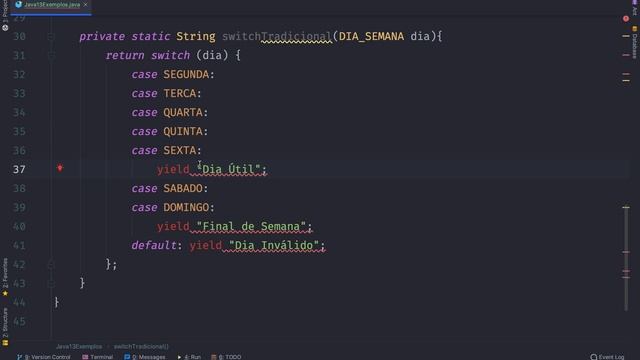Click the DOMINGO case label

point(186,207)
